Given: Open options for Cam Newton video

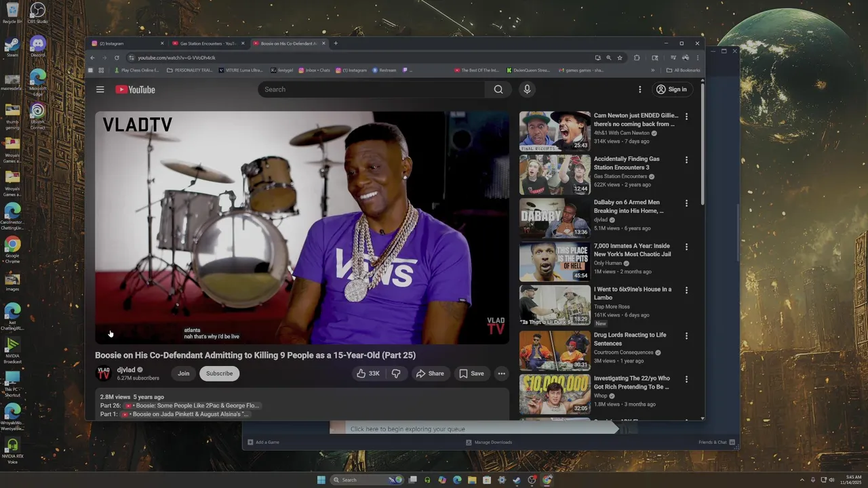Looking at the screenshot, I should point(686,117).
